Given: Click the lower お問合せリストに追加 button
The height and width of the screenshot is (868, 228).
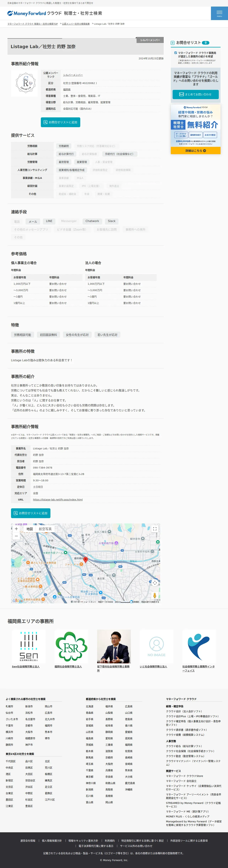Looking at the screenshot, I should point(31,513).
